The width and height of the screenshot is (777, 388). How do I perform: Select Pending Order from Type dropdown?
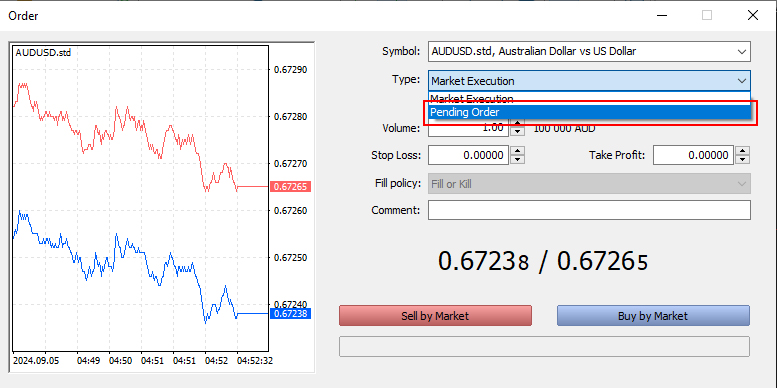(x=589, y=112)
